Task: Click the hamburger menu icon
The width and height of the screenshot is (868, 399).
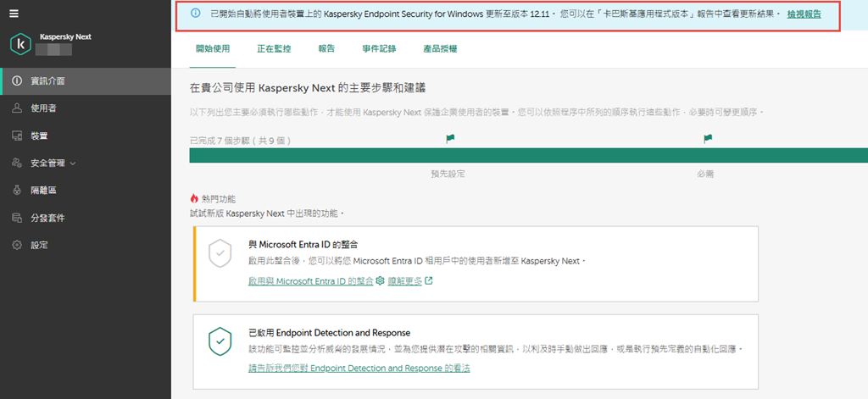Action: click(x=14, y=14)
